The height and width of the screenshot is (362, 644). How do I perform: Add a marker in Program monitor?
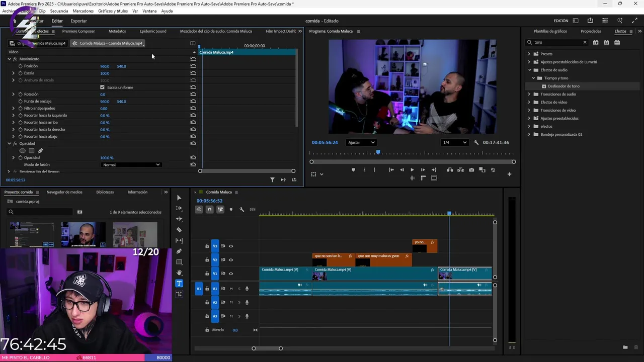353,170
